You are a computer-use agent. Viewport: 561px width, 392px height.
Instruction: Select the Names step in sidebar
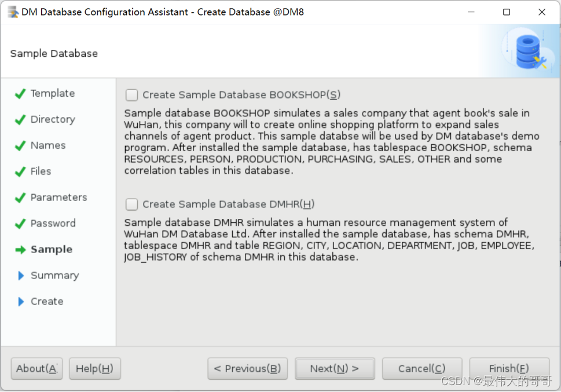click(x=48, y=145)
